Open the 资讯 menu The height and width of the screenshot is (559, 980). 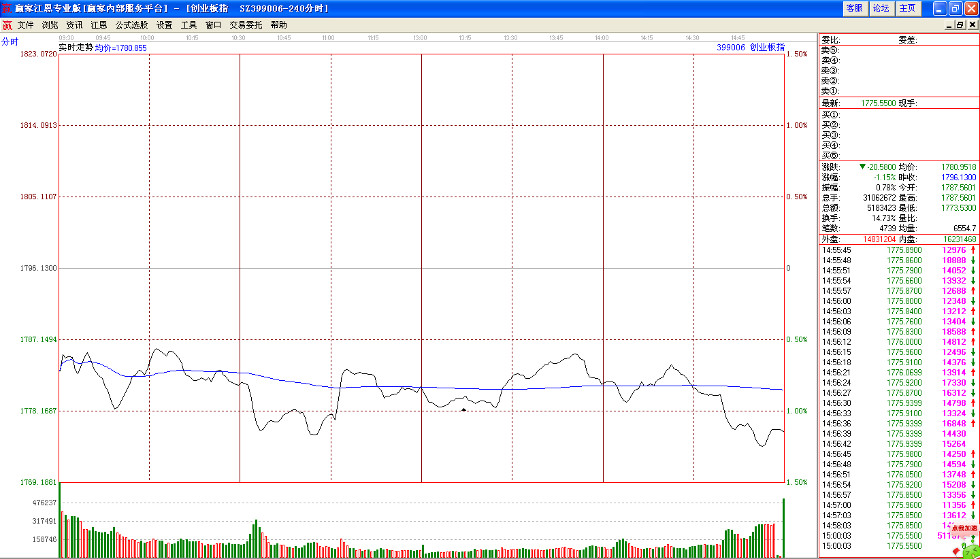pyautogui.click(x=75, y=25)
